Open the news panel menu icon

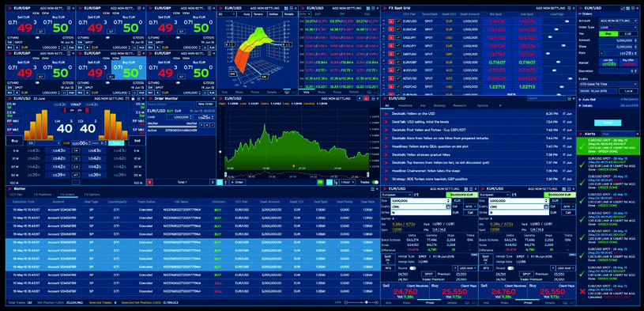pyautogui.click(x=568, y=98)
